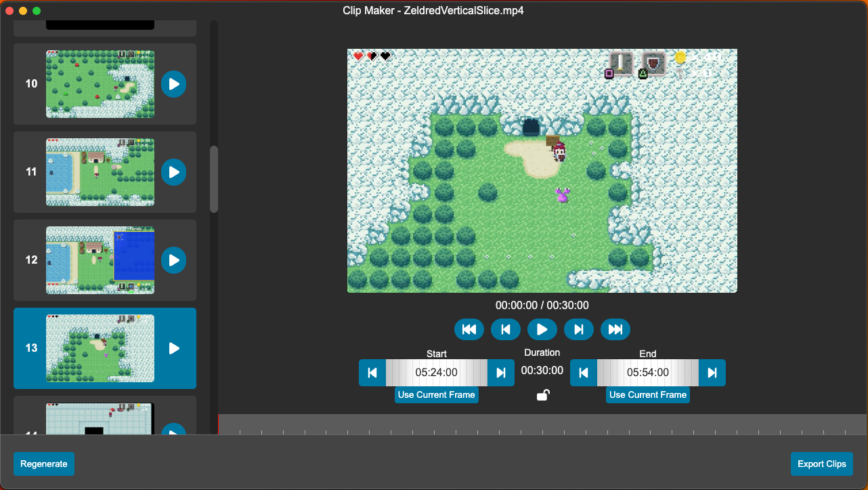The image size is (868, 490).
Task: Play the preview of clip 10
Action: [x=173, y=83]
